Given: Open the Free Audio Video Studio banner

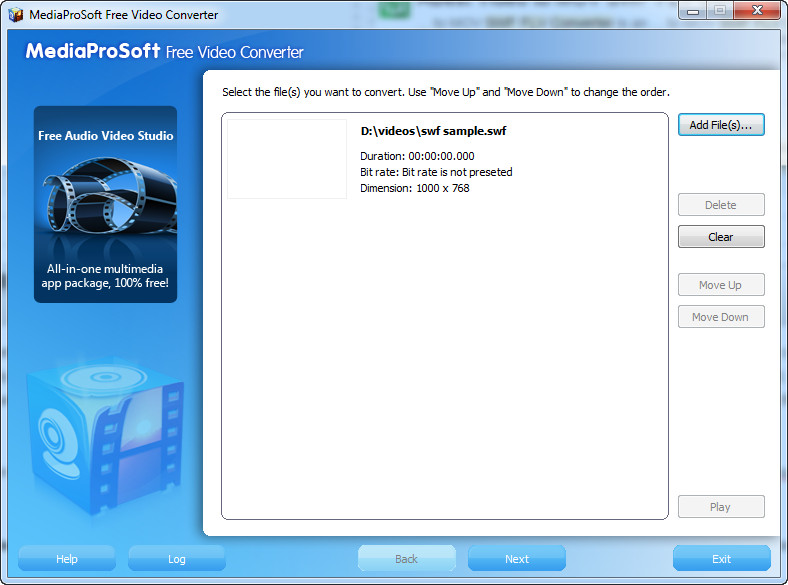Looking at the screenshot, I should pyautogui.click(x=106, y=205).
